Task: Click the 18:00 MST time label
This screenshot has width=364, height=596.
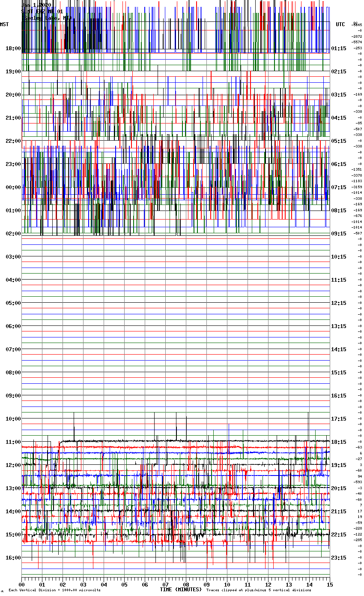Action: (13, 48)
